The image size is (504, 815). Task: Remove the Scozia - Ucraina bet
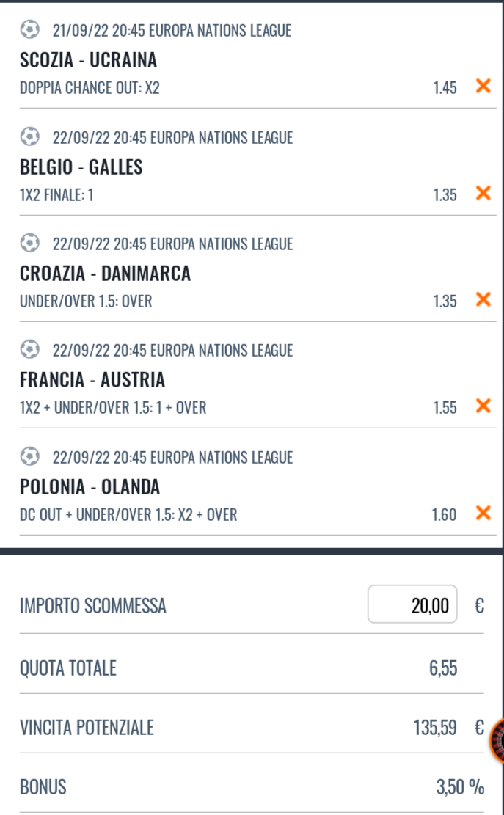click(483, 87)
